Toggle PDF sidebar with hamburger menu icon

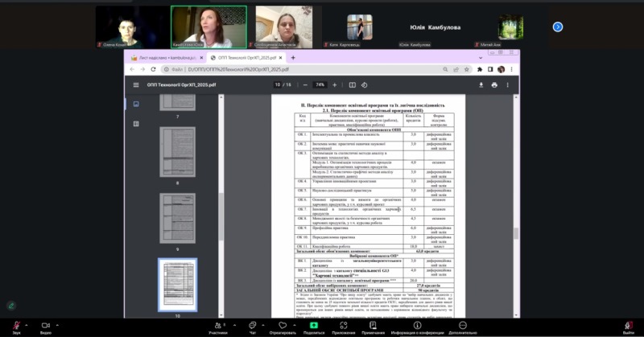[x=135, y=84]
